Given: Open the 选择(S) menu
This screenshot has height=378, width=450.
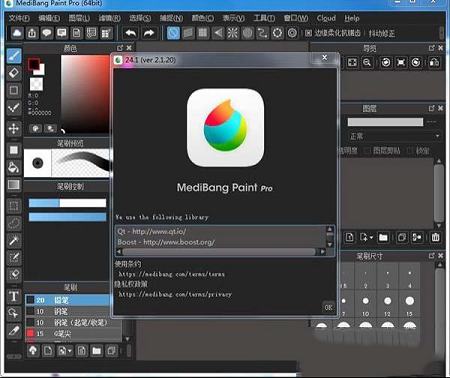Looking at the screenshot, I should [x=140, y=18].
